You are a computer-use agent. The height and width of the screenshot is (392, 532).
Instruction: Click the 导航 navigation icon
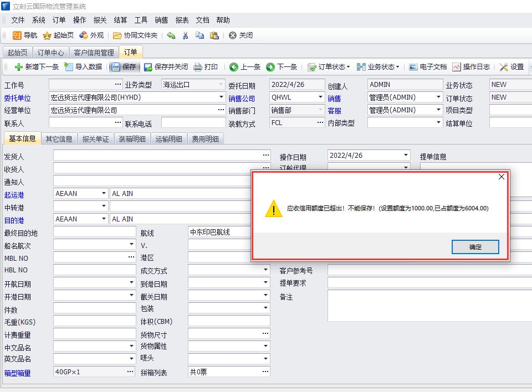[17, 35]
